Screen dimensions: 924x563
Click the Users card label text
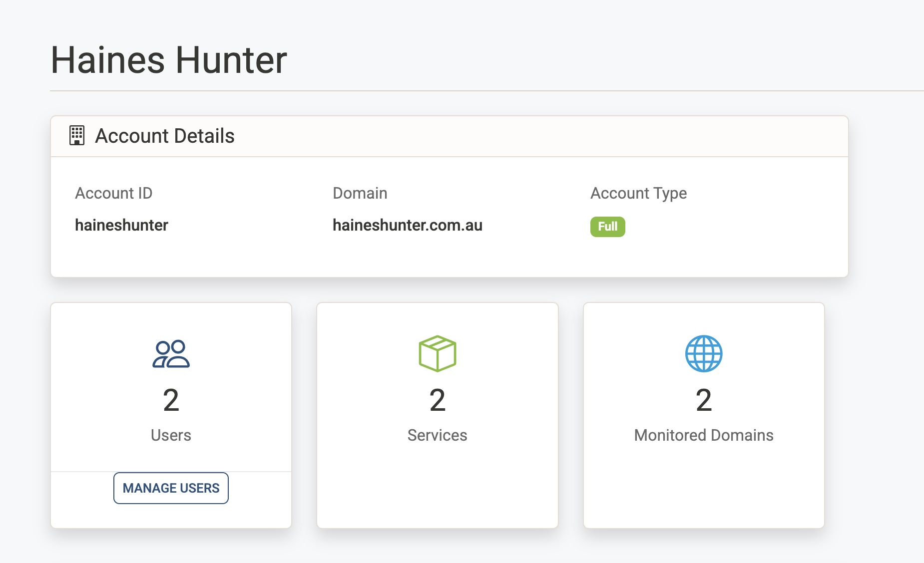170,435
